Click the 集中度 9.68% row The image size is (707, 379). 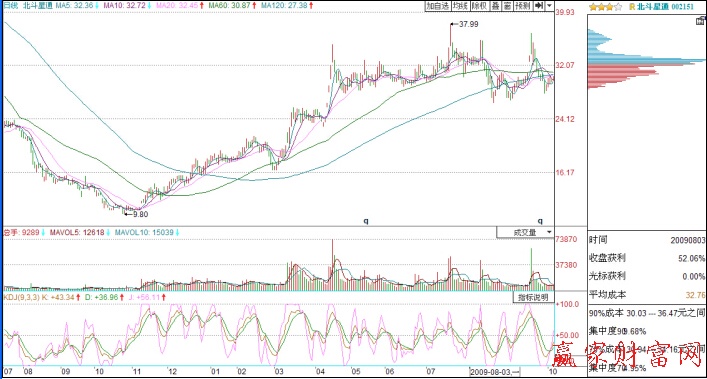(x=617, y=331)
